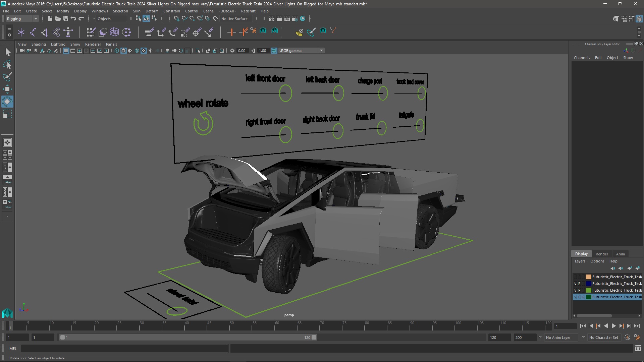Toggle visibility V of blue layer
Image resolution: width=644 pixels, height=362 pixels.
(575, 284)
